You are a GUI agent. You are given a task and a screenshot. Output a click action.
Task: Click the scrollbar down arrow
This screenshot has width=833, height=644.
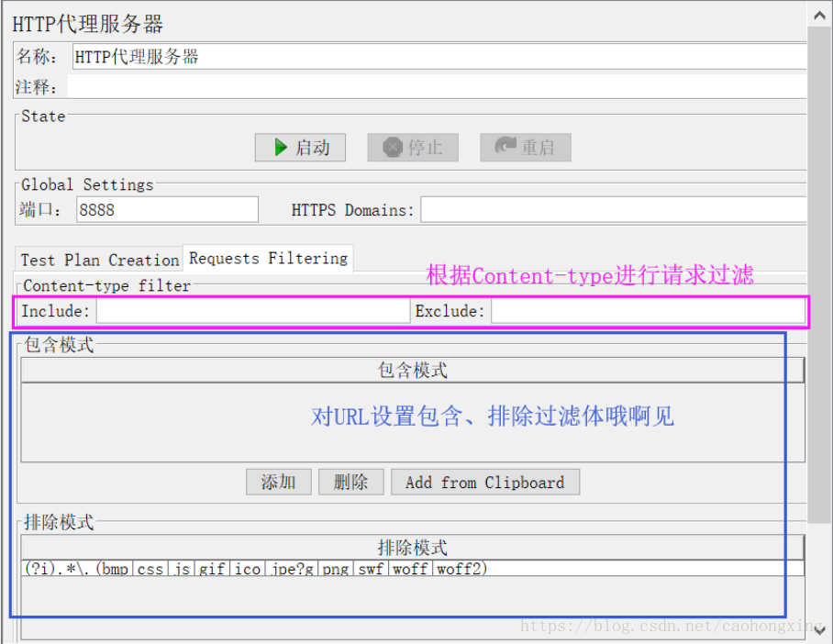820,630
